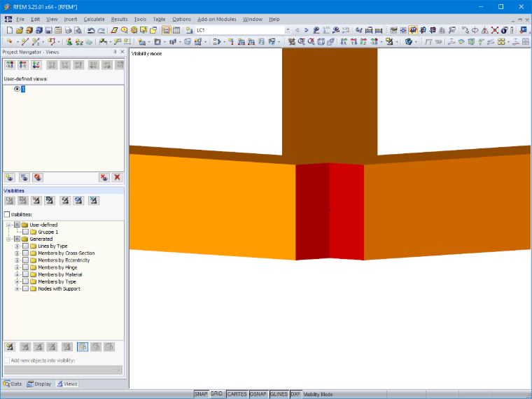Open the Print icon in toolbar
Screen dimensions: 532x399
(x=68, y=30)
